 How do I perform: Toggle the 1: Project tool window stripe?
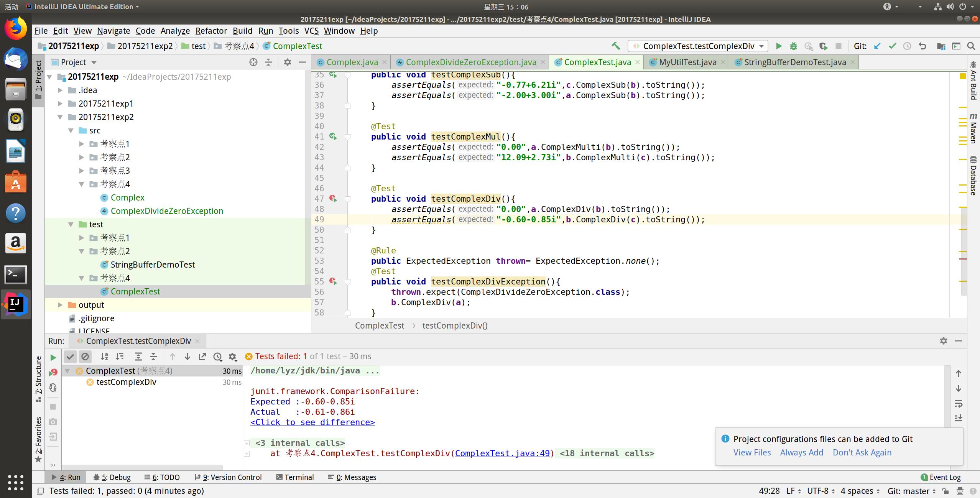[x=38, y=80]
